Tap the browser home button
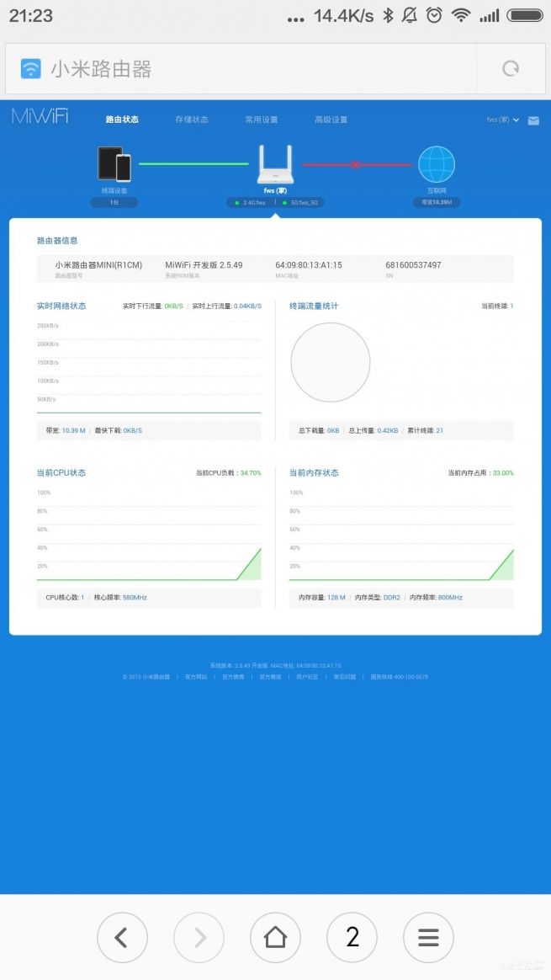 tap(276, 938)
